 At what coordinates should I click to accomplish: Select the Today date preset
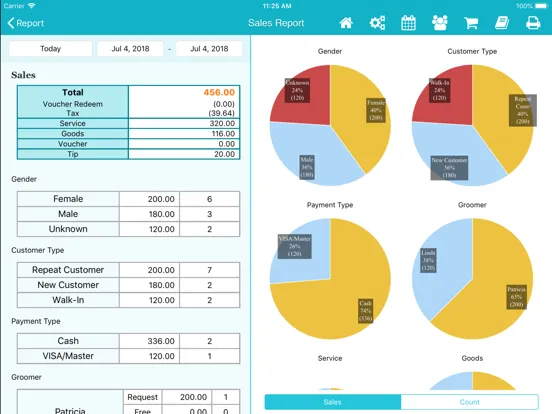(x=51, y=49)
